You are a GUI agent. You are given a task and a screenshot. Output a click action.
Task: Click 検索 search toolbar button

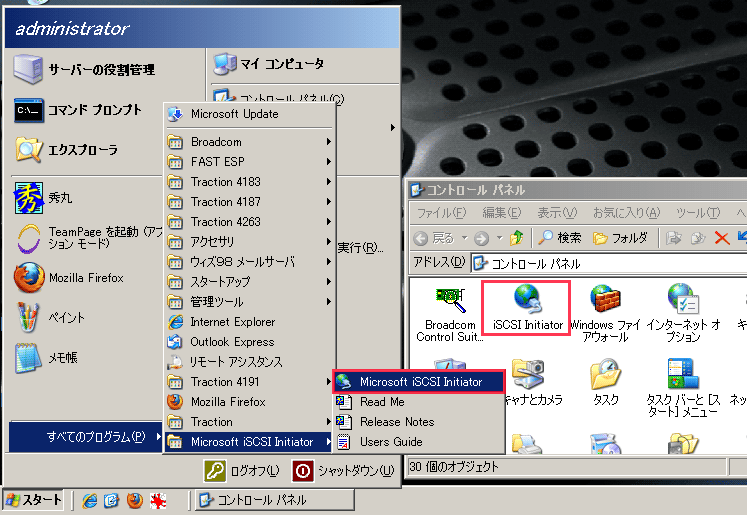pyautogui.click(x=560, y=238)
